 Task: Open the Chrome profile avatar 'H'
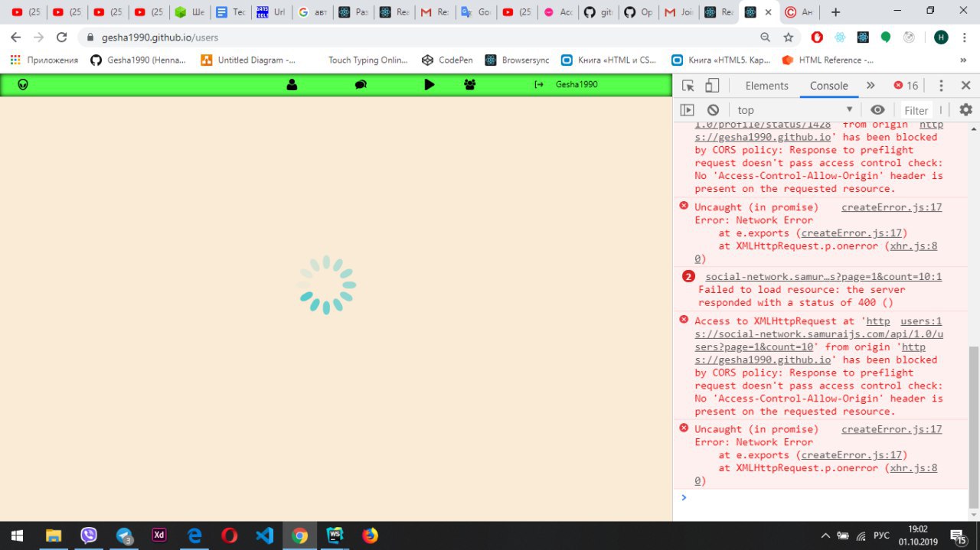(941, 37)
